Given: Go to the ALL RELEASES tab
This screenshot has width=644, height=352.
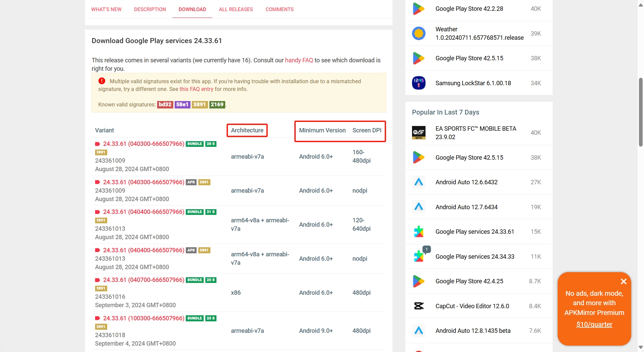Looking at the screenshot, I should (x=236, y=9).
